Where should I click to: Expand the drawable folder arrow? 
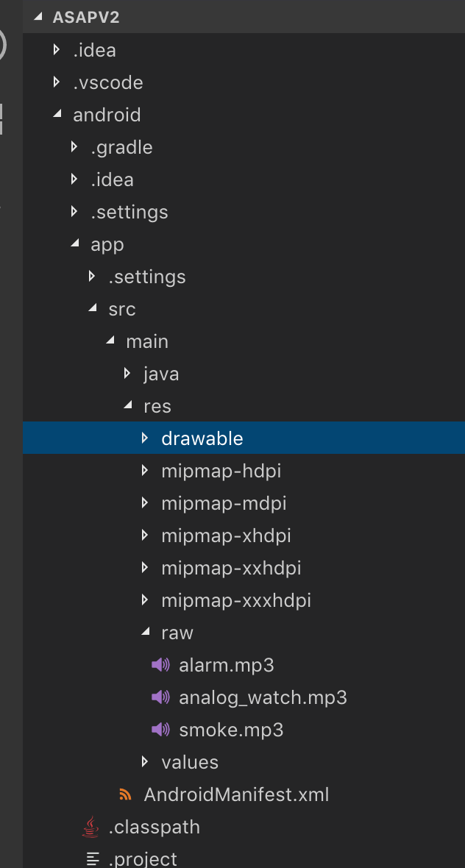point(144,438)
